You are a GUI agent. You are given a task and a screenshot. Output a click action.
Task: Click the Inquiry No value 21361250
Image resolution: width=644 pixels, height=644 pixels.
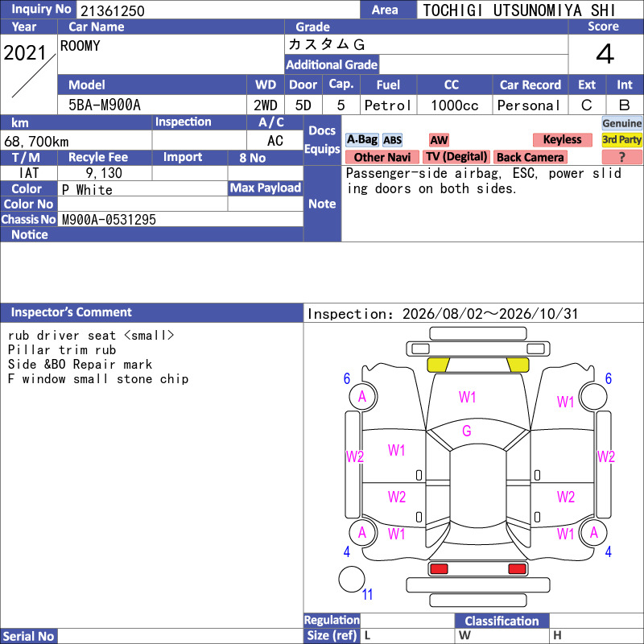(112, 10)
